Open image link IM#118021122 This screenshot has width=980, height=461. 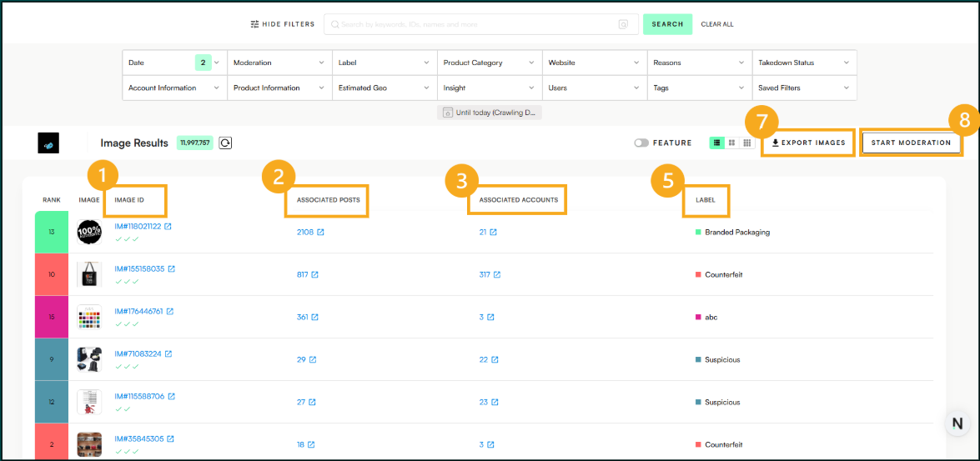tap(138, 227)
